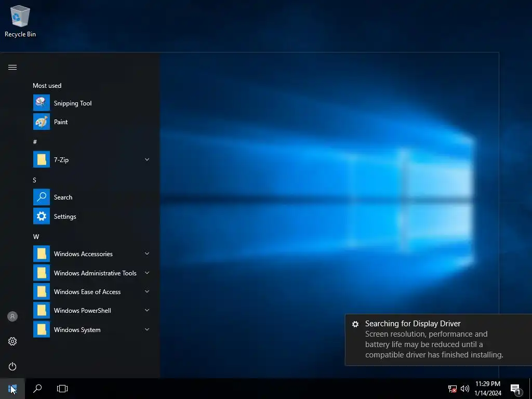The width and height of the screenshot is (532, 399).
Task: Click the 'S' letter group header
Action: coord(34,180)
